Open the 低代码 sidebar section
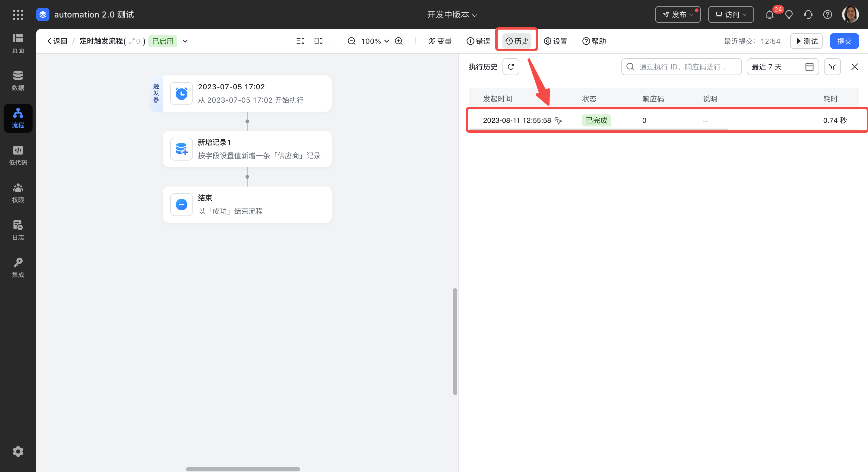The width and height of the screenshot is (868, 472). point(18,156)
